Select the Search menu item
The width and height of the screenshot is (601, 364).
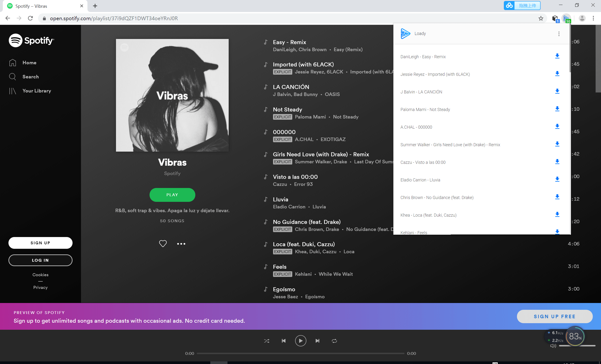coord(30,77)
